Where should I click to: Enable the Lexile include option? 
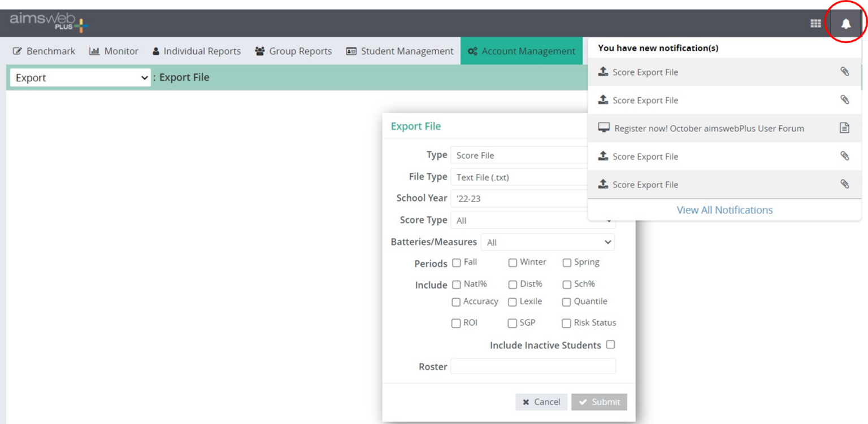click(x=512, y=302)
